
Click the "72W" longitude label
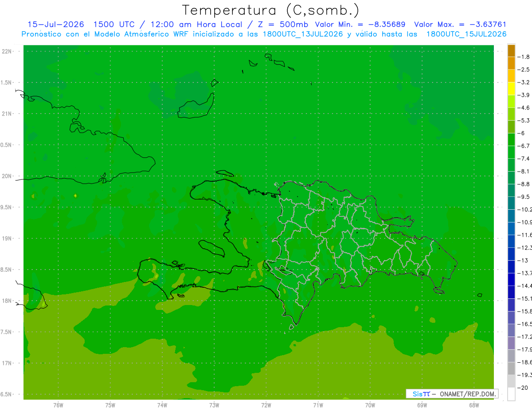pyautogui.click(x=266, y=405)
